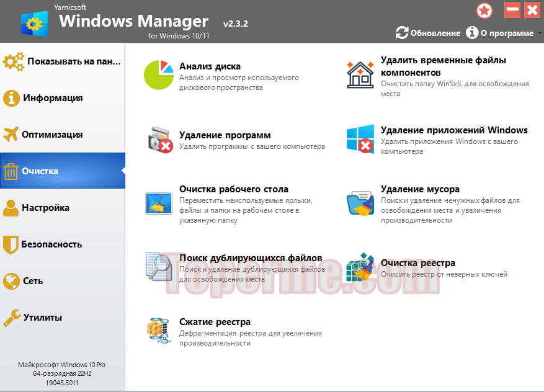Screen dimensions: 544x392
Task: Open the Сеть section
Action: 63,281
